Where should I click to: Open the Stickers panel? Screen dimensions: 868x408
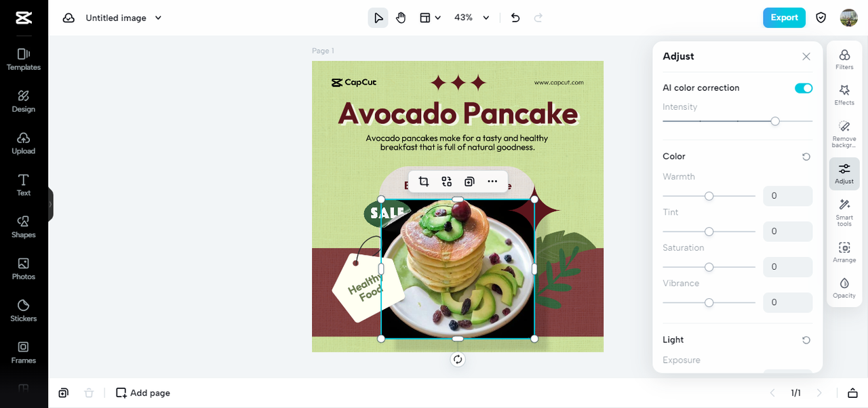(x=24, y=311)
